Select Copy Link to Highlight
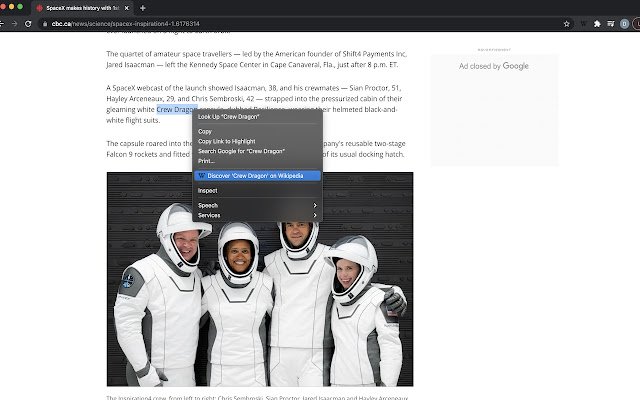The width and height of the screenshot is (640, 400). click(x=257, y=141)
